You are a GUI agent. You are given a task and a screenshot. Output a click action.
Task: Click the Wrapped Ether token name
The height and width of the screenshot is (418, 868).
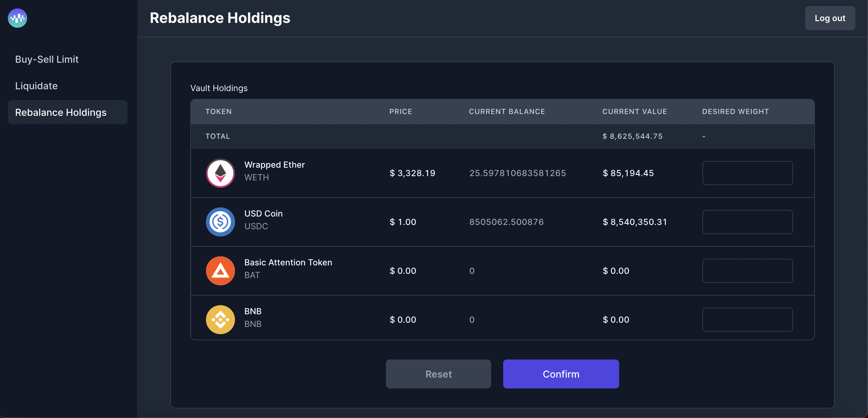274,165
